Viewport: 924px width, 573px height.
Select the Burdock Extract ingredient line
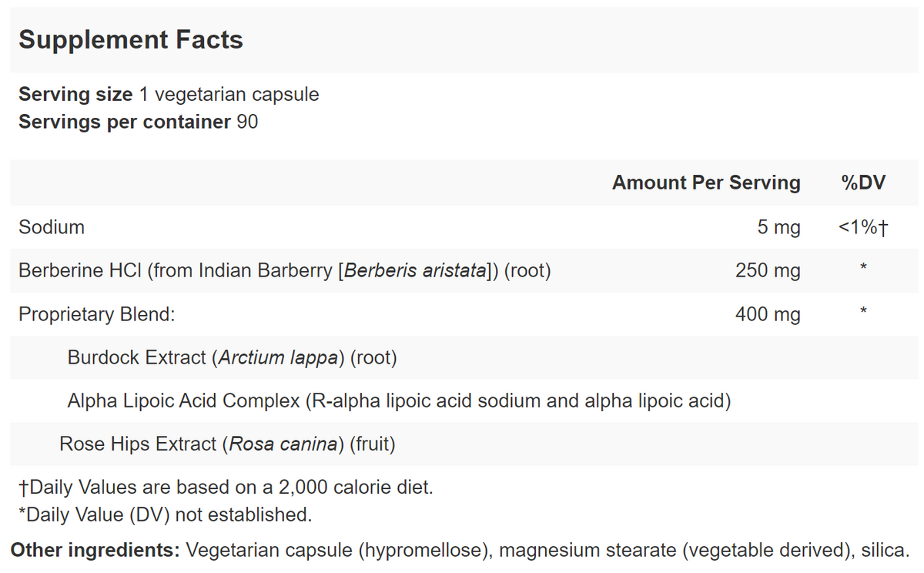pos(232,357)
